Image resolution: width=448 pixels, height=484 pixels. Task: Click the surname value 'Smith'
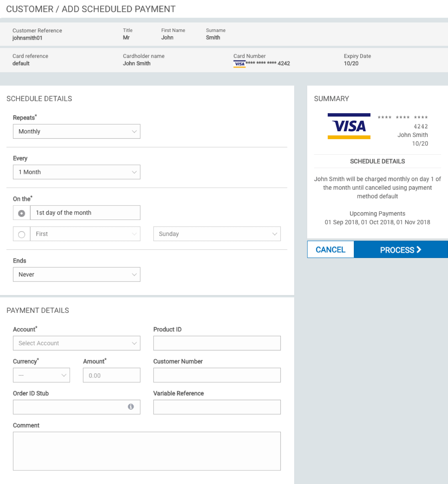point(213,37)
